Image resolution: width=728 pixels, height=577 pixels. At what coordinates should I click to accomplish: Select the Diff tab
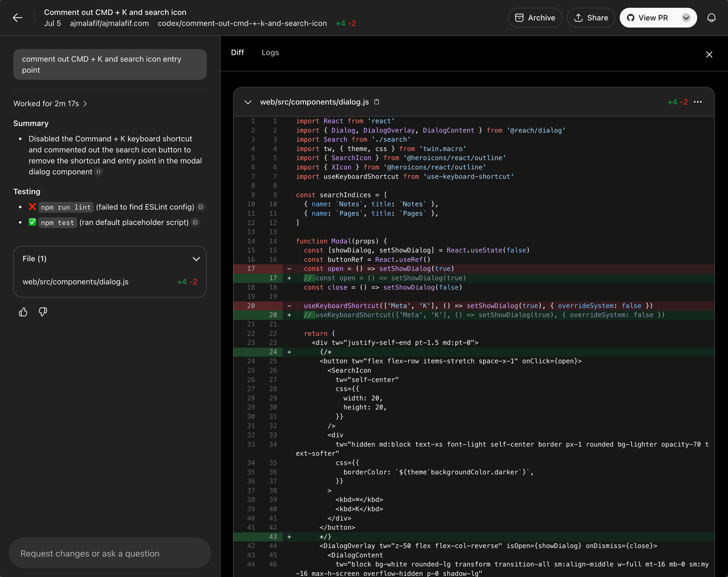pyautogui.click(x=237, y=52)
